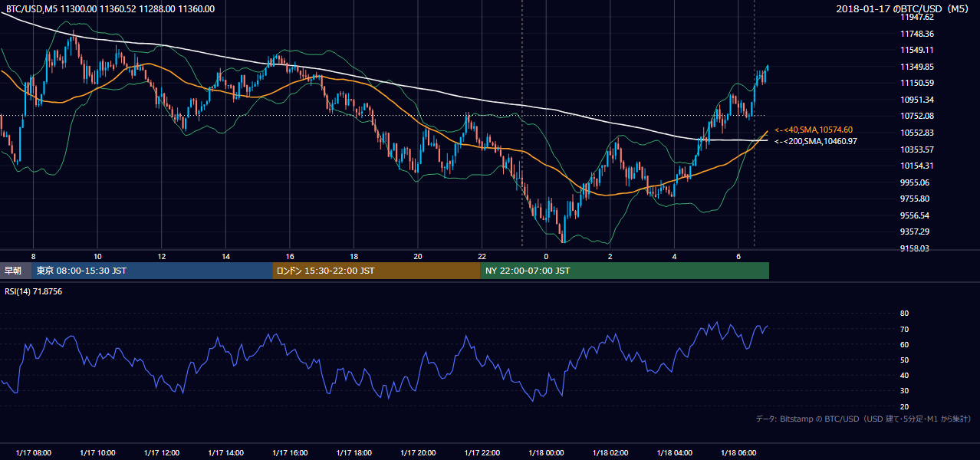Click the chart title '2018-01-17 のBTC/USD (M5)'
The height and width of the screenshot is (460, 980).
tap(904, 9)
